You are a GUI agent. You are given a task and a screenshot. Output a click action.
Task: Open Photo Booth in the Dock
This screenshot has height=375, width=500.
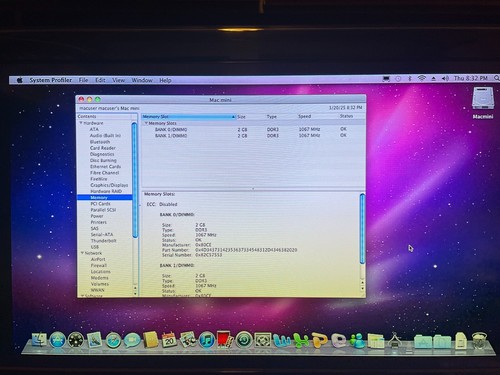(x=225, y=340)
